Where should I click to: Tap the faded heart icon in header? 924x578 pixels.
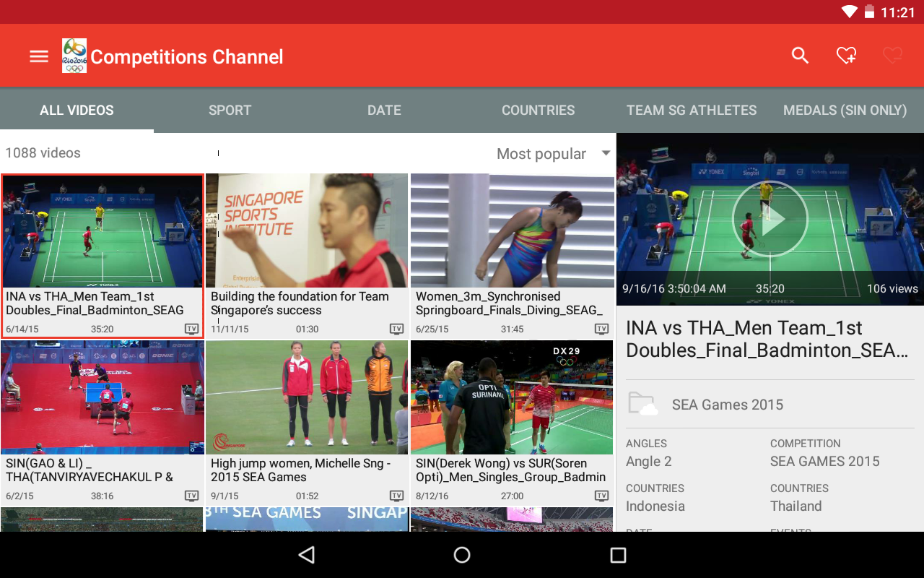[892, 55]
